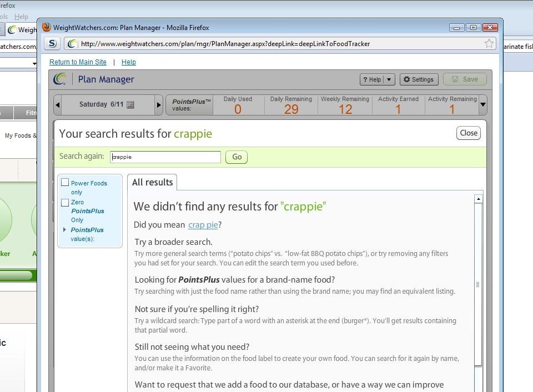Click the bookmark star in the address bar
Screen dimensions: 533x392
click(x=489, y=43)
